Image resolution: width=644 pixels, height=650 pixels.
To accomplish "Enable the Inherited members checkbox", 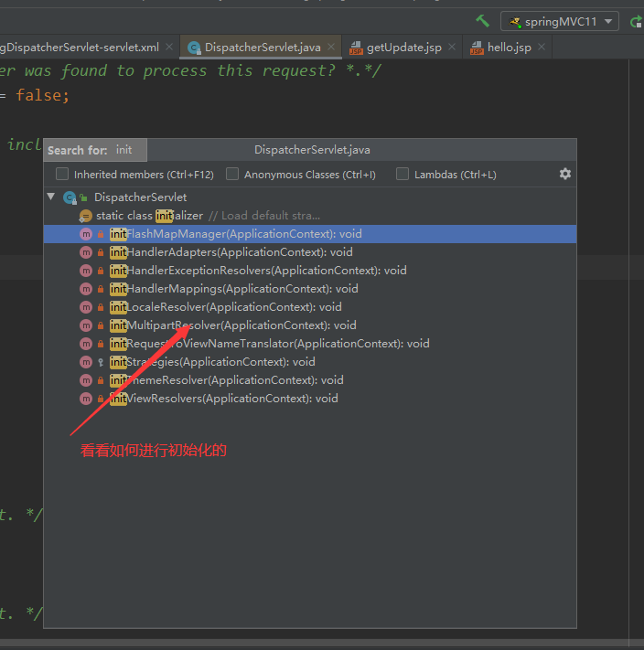I will (62, 174).
